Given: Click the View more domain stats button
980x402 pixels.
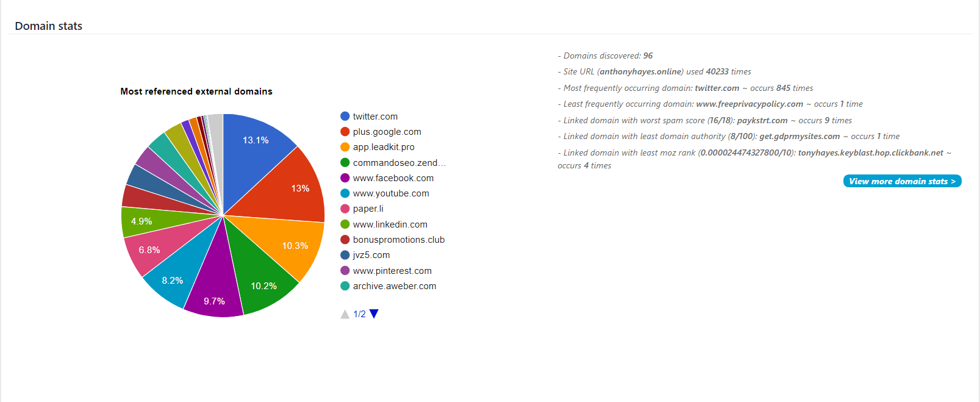Looking at the screenshot, I should tap(902, 181).
